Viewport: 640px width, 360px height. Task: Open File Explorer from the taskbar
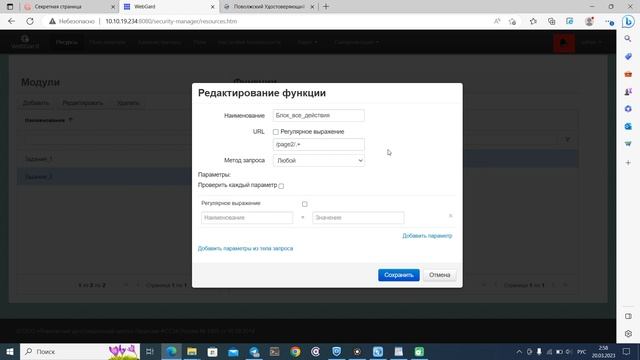[192, 351]
